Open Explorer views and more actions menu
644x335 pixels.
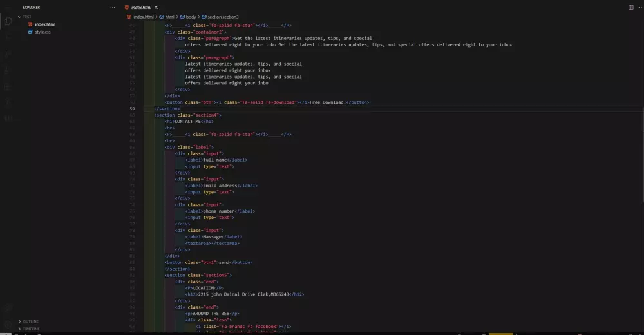coord(113,7)
